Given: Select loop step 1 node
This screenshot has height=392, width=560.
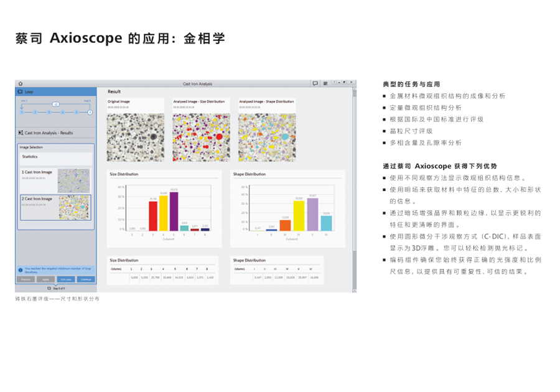Looking at the screenshot, I should tap(21, 112).
